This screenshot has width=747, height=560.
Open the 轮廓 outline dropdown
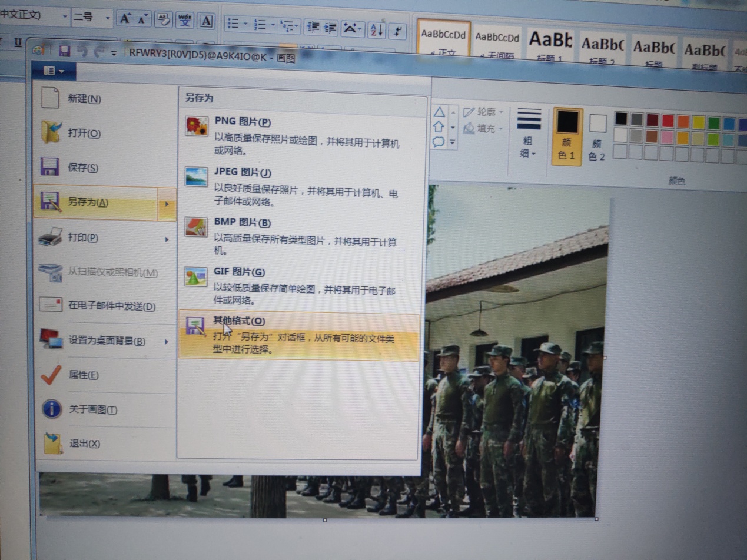[x=483, y=111]
